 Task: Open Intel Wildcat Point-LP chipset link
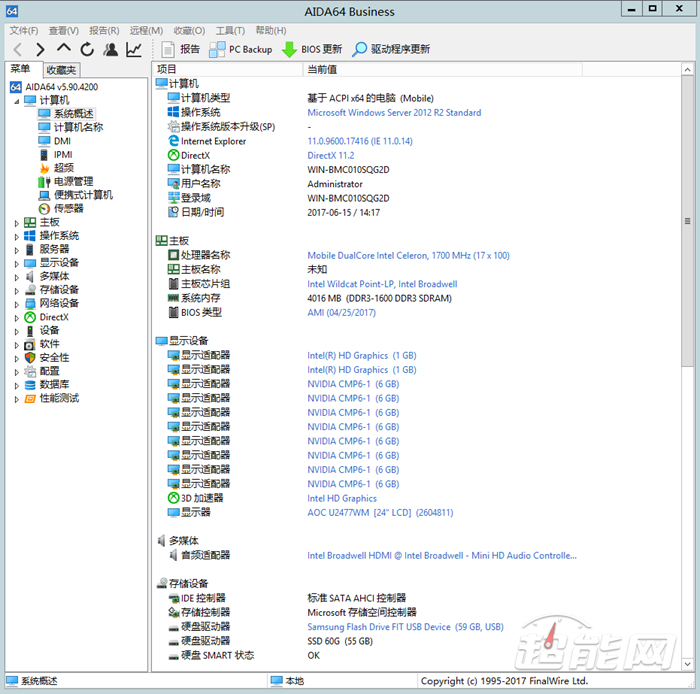(x=382, y=284)
